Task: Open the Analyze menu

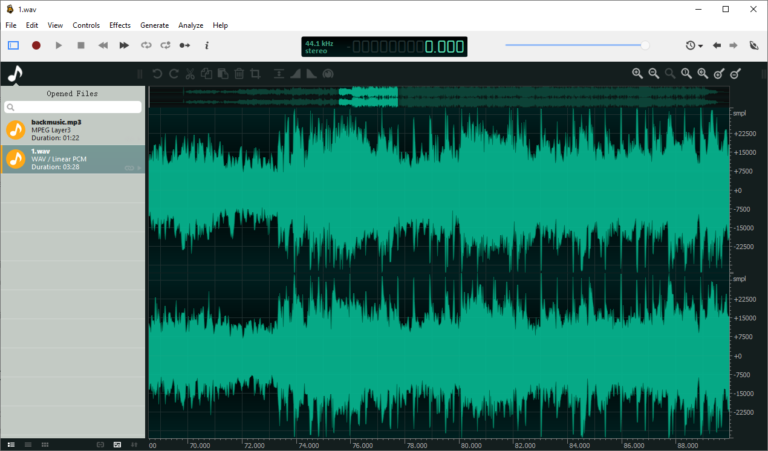Action: click(x=191, y=25)
